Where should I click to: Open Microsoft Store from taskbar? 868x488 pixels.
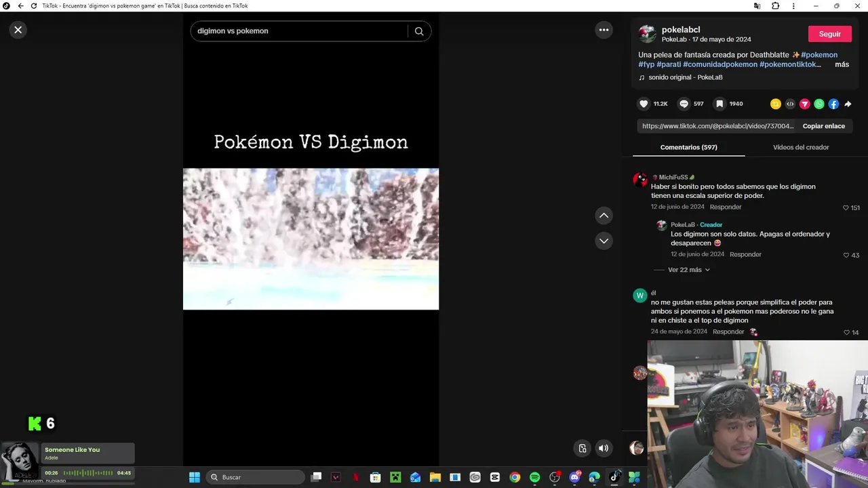pos(375,477)
